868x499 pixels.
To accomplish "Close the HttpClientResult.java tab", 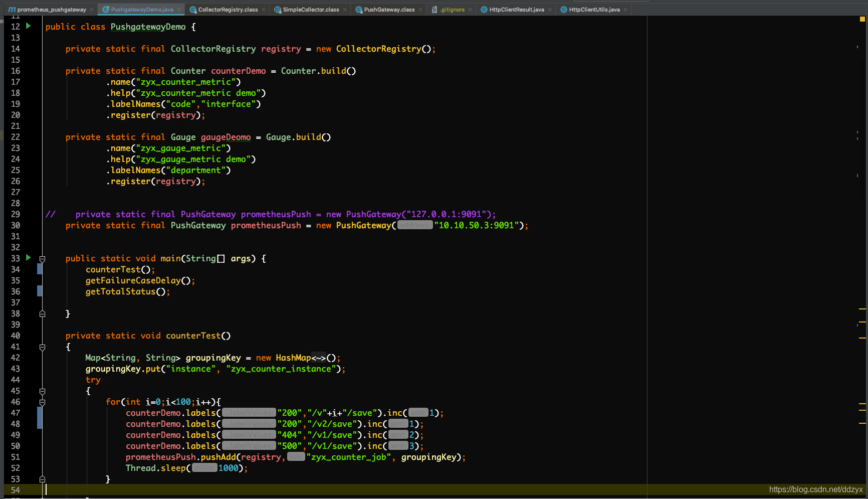I will coord(550,10).
